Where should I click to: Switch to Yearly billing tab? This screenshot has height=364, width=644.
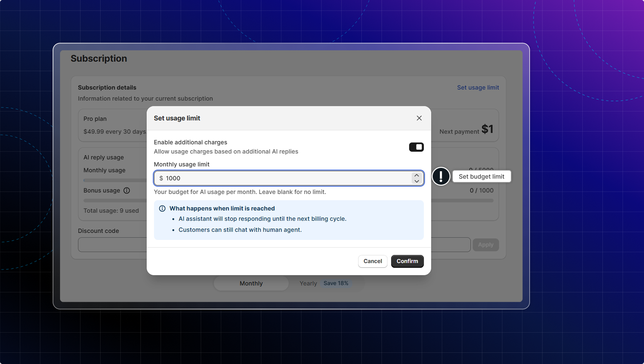[308, 283]
